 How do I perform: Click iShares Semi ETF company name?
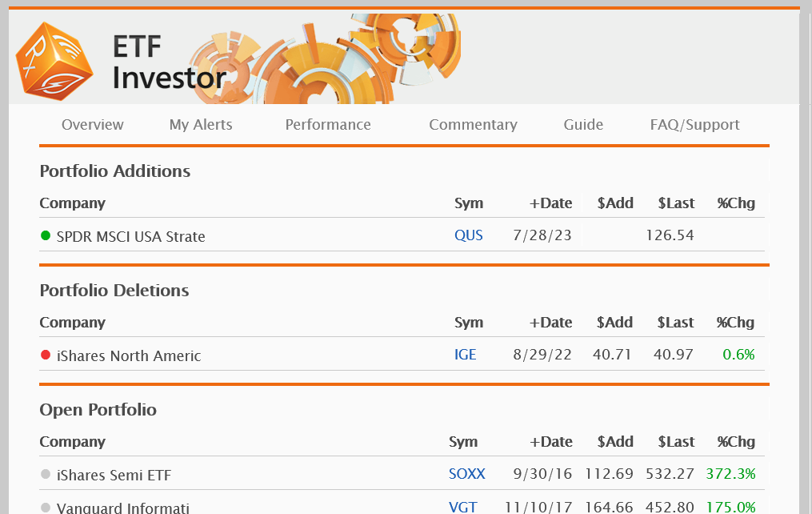(x=114, y=475)
